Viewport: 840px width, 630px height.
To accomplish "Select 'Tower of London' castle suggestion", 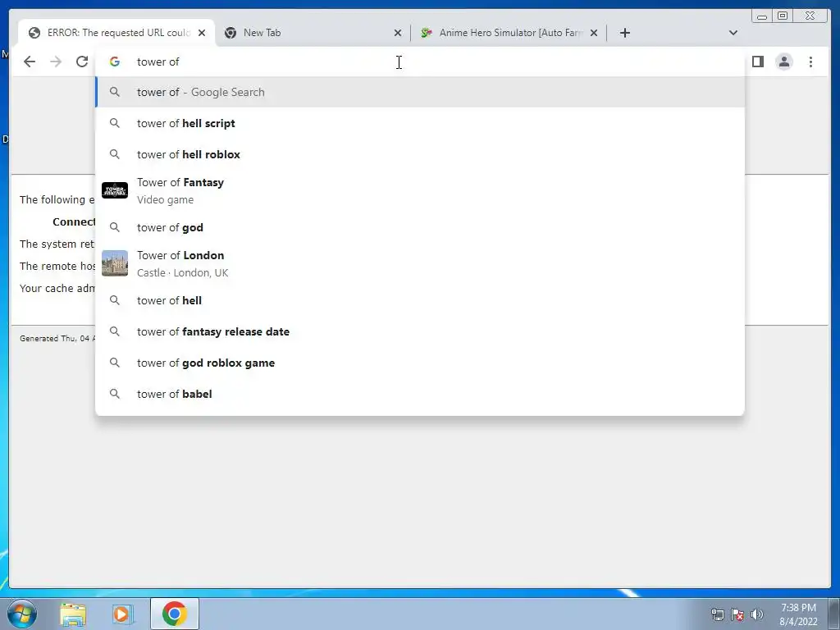I will tap(420, 263).
